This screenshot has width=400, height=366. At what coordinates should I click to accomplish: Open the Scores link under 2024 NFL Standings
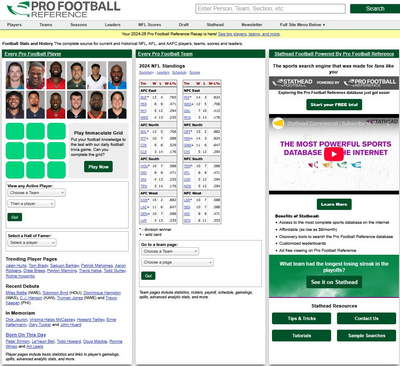point(195,73)
